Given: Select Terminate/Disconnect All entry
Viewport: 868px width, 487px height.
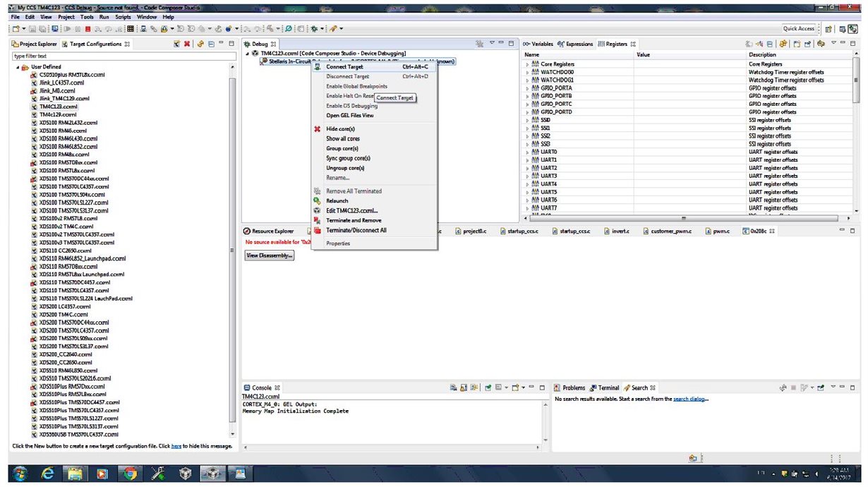Looking at the screenshot, I should tap(374, 230).
